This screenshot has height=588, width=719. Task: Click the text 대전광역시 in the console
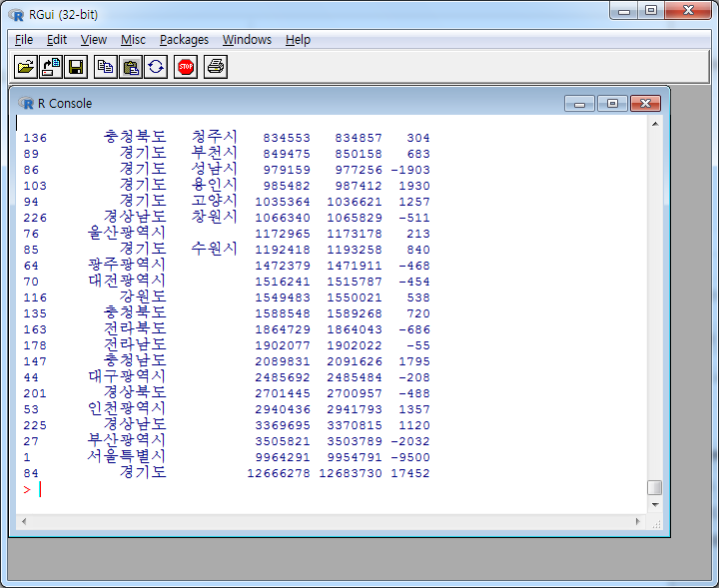point(127,281)
